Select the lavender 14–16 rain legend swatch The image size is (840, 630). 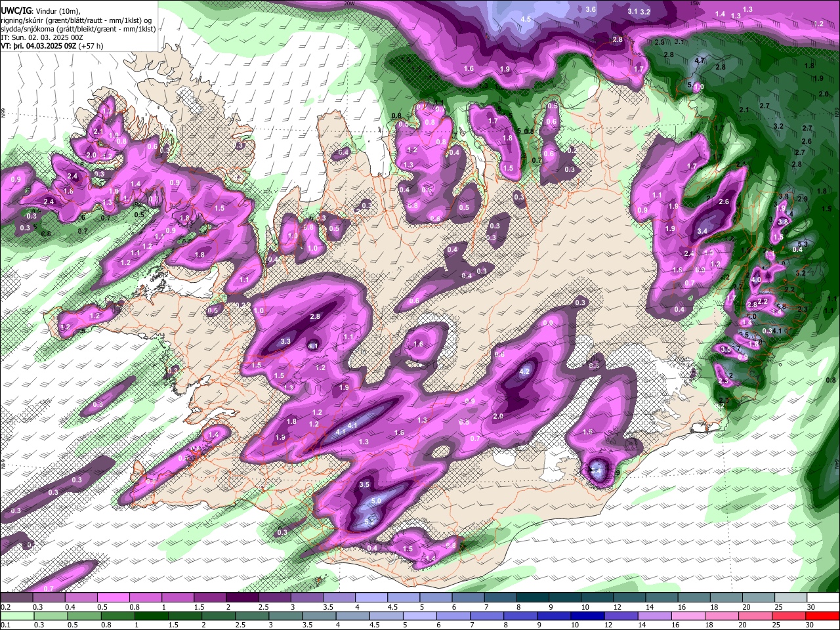tap(655, 616)
